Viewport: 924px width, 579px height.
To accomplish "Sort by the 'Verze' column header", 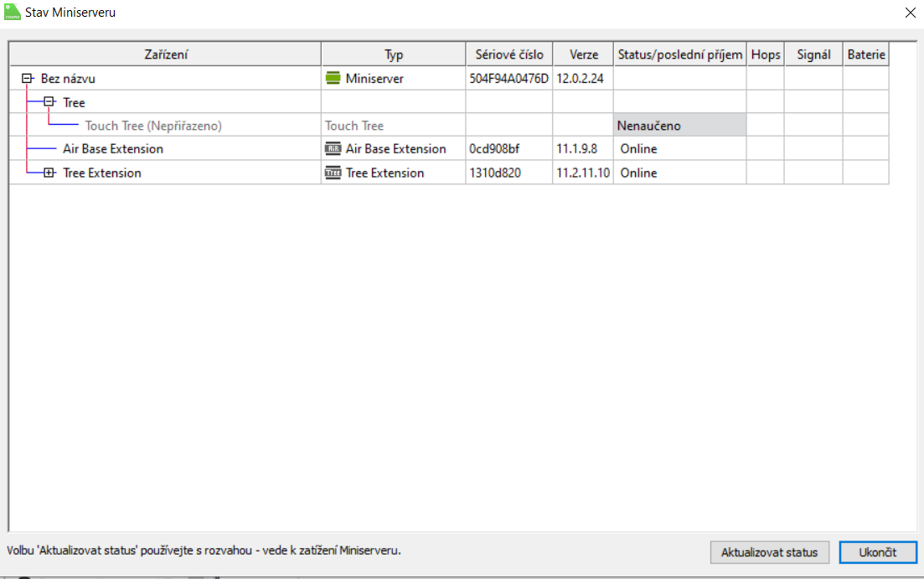I will point(583,54).
